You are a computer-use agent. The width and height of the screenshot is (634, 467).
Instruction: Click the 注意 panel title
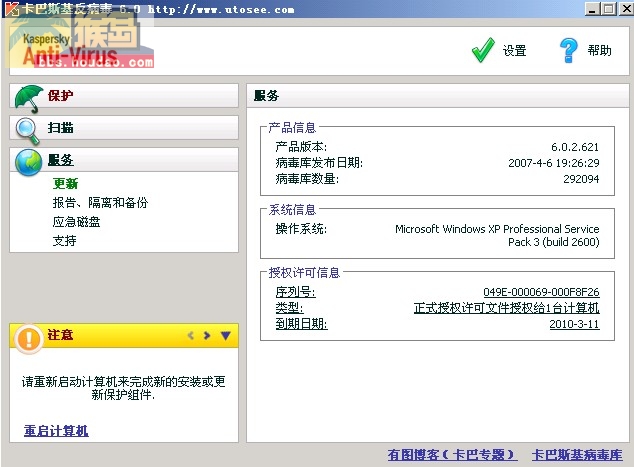pos(60,335)
